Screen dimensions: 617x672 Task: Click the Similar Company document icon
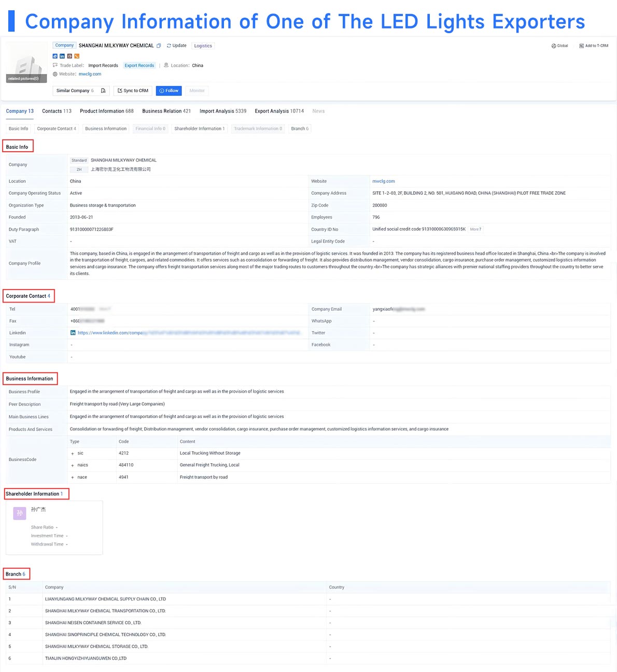tap(103, 91)
